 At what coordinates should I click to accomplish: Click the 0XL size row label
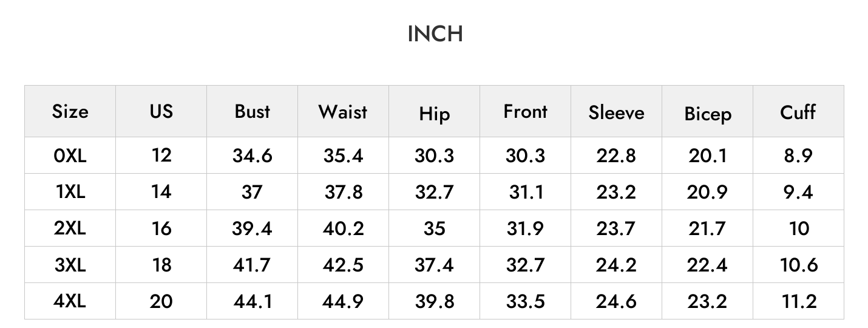click(x=70, y=155)
